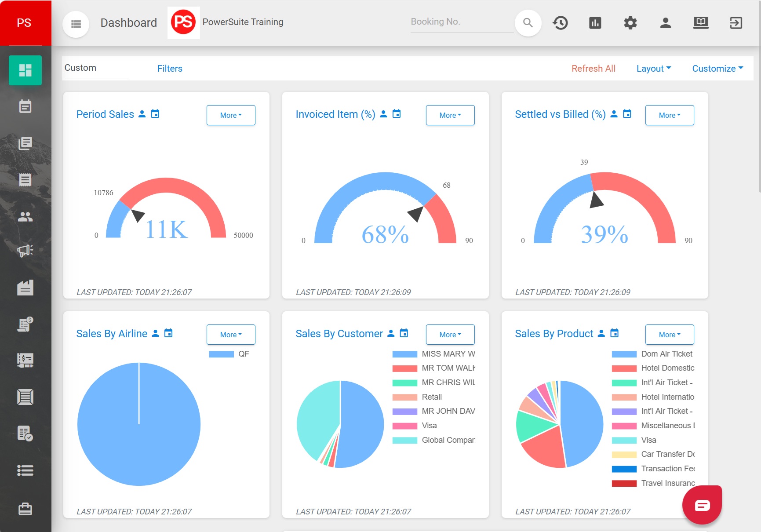Open the history clock icon
Image resolution: width=761 pixels, height=532 pixels.
560,23
